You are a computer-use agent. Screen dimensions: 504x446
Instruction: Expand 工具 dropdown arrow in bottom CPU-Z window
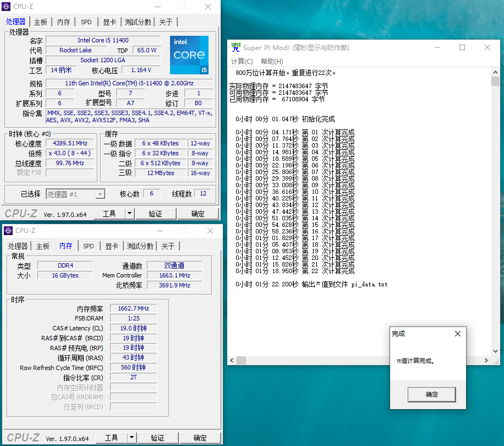(132, 438)
